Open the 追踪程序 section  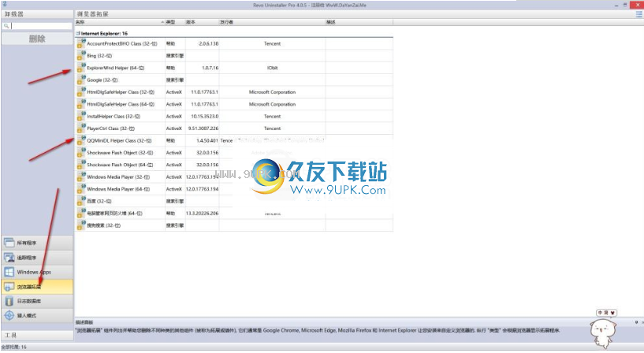[37, 258]
